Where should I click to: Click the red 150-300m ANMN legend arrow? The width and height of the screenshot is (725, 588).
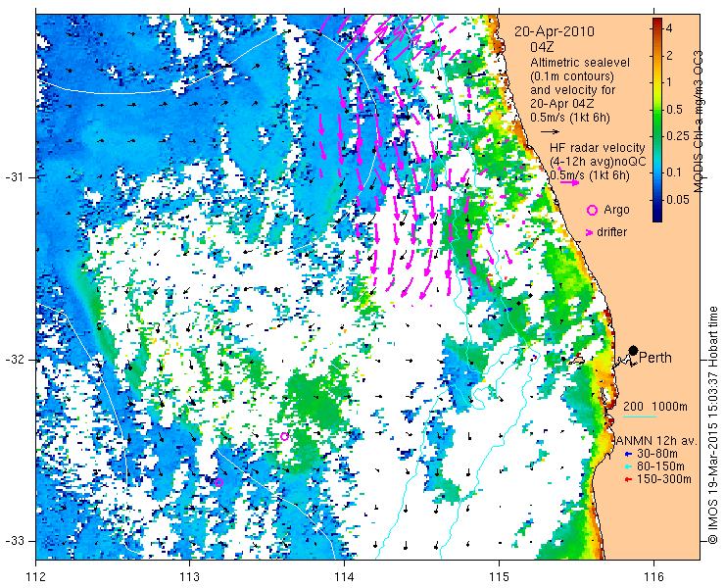(627, 479)
